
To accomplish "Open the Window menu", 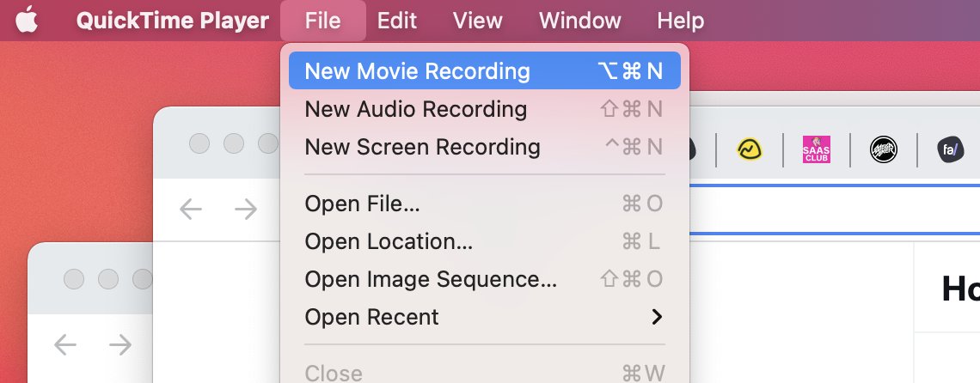I will pos(579,20).
